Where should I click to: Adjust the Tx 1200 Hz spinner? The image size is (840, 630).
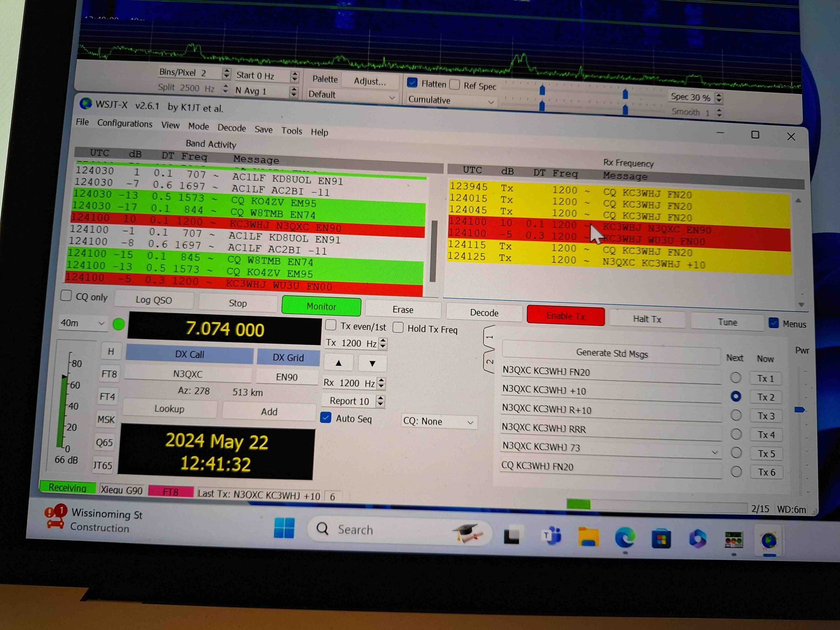(x=383, y=344)
